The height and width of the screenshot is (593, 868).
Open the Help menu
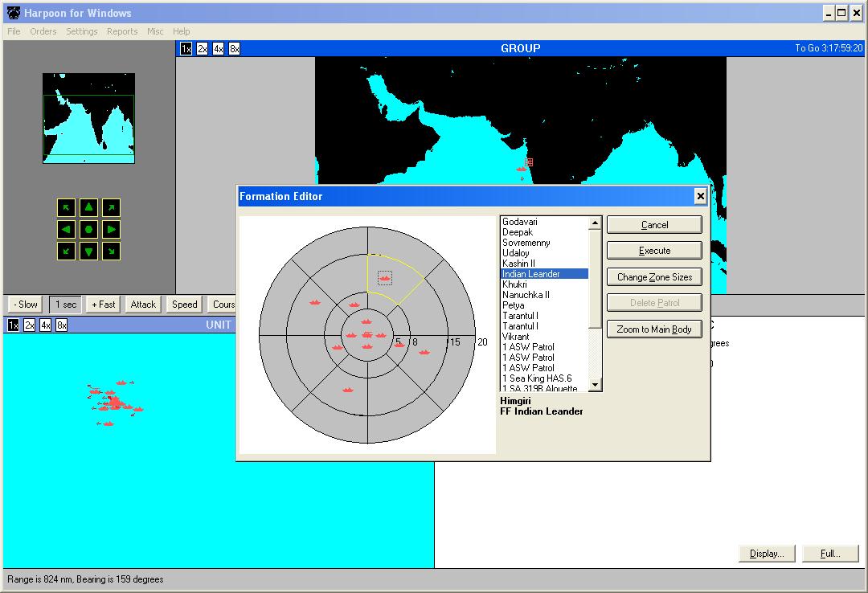pyautogui.click(x=181, y=31)
